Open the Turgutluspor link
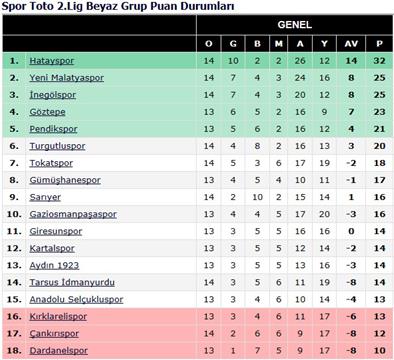Viewport: 394px width, 360px height. [57, 146]
